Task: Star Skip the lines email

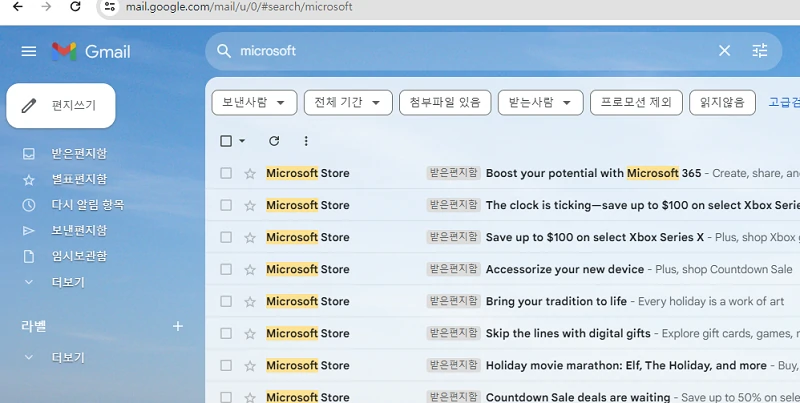Action: (x=250, y=334)
